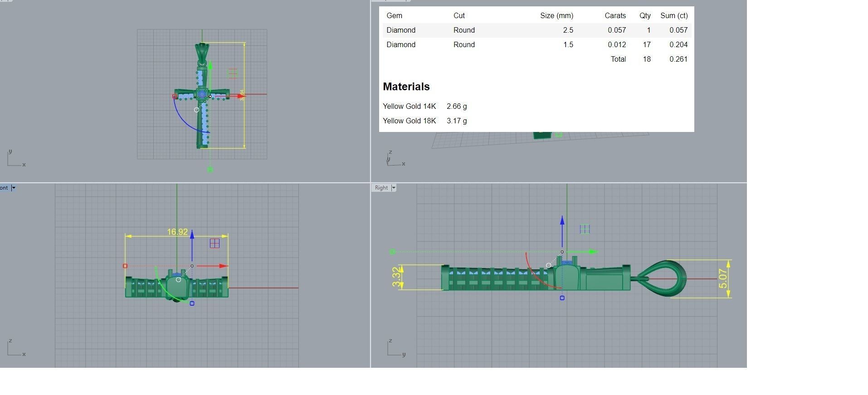Select the 16.92 dimension in Front view
This screenshot has width=868, height=395.
point(177,232)
